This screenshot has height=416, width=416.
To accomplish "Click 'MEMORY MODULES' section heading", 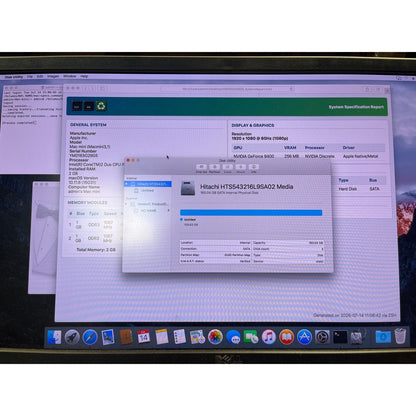I will (88, 203).
